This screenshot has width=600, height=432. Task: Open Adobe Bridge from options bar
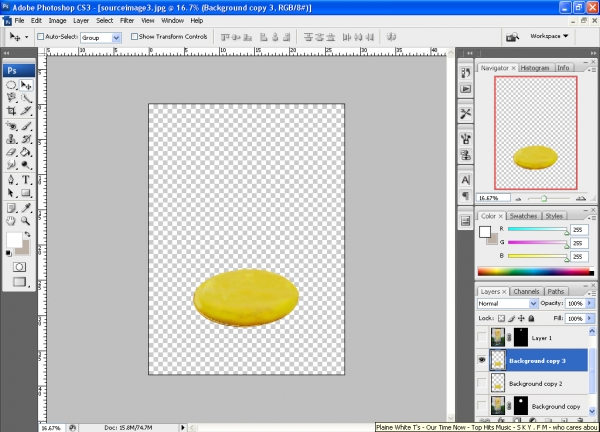512,37
